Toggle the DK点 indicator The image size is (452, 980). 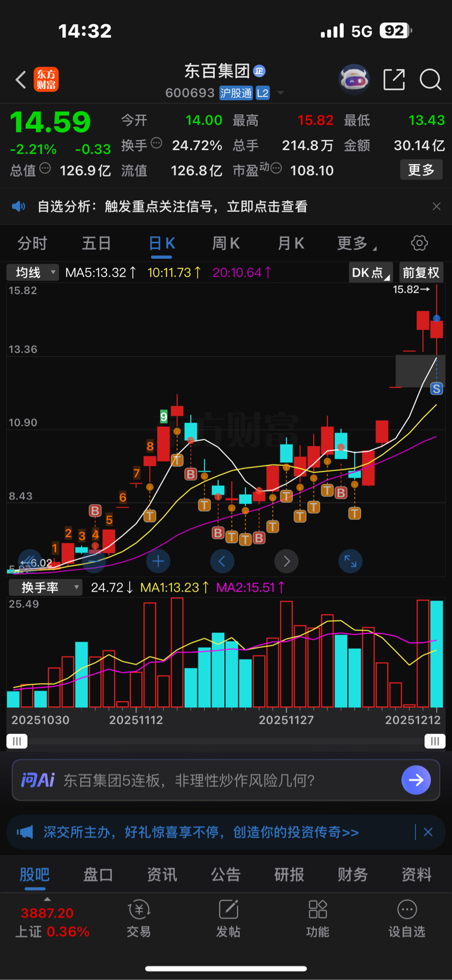coord(370,273)
